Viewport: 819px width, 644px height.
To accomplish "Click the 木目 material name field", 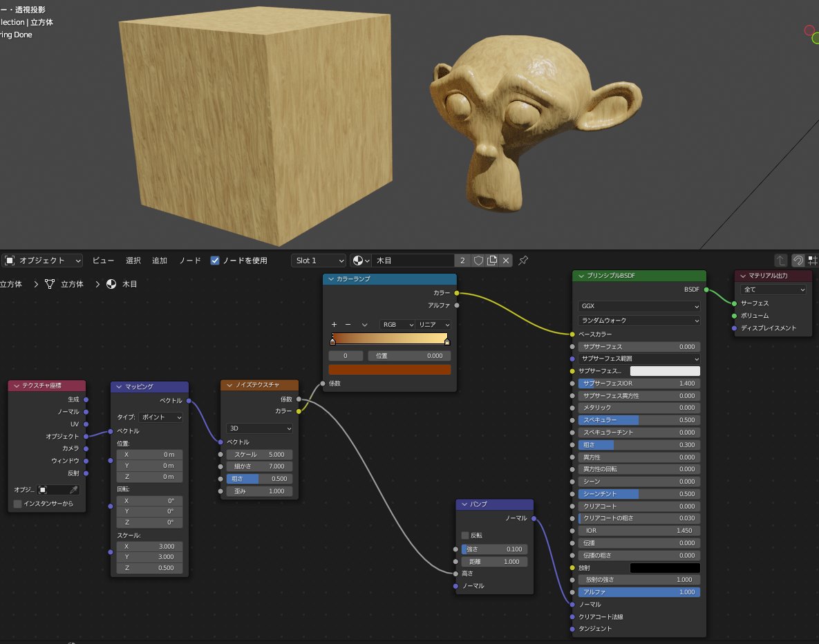I will point(413,260).
